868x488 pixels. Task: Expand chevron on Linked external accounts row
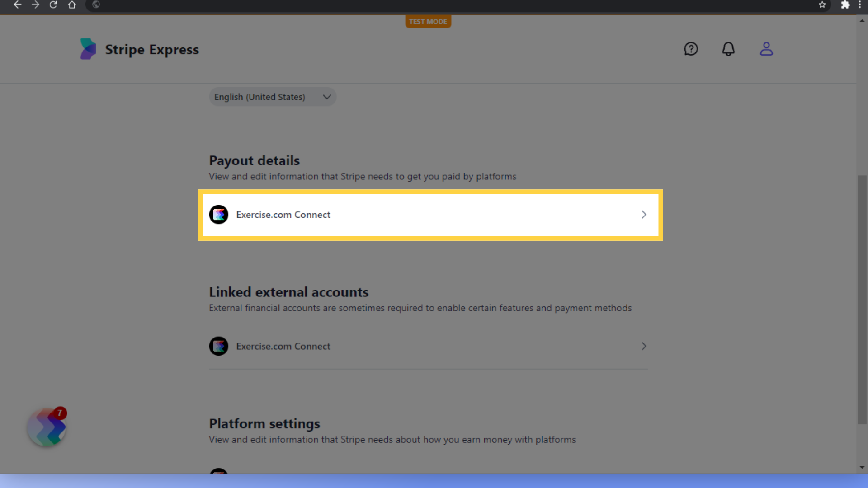644,346
